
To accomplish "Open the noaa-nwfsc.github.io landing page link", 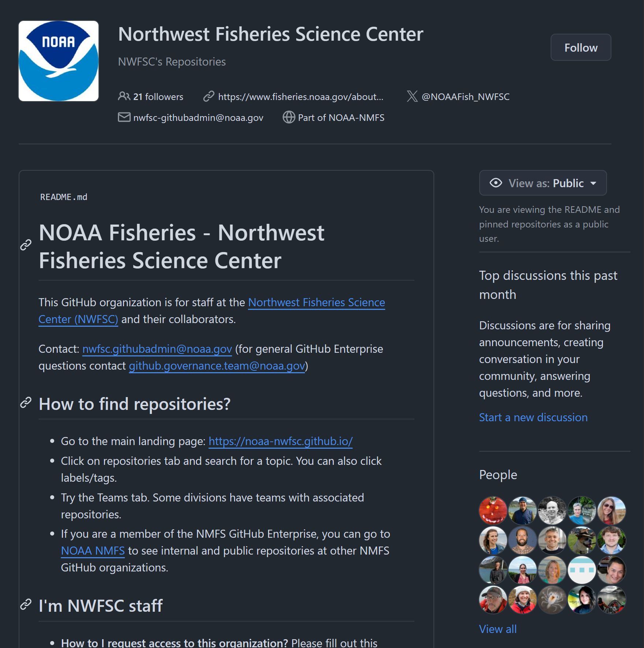I will (280, 441).
